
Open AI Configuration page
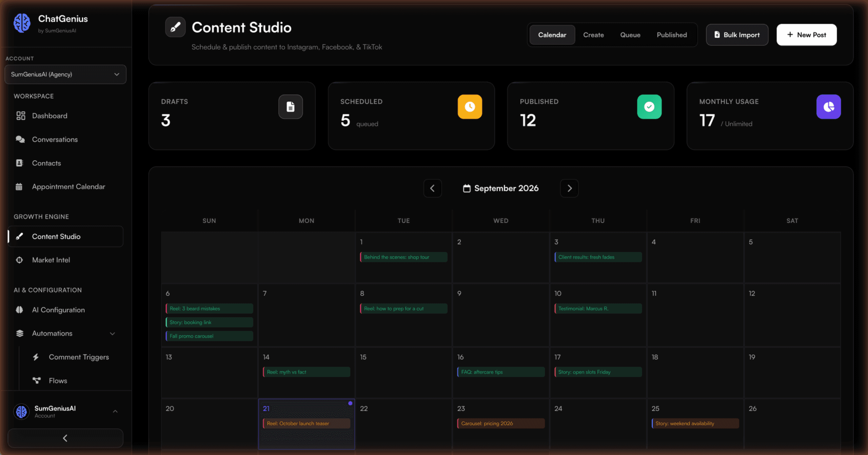click(65, 310)
